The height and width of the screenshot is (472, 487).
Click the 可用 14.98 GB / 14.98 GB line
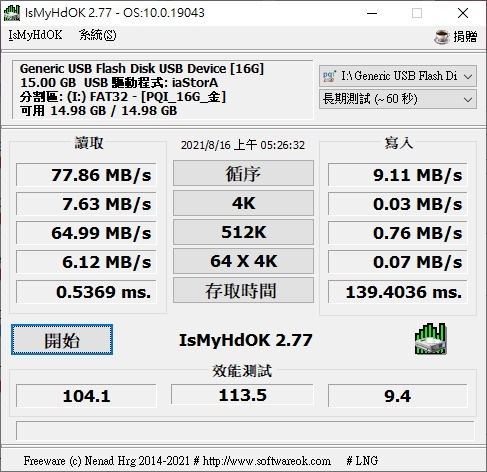tap(98, 111)
